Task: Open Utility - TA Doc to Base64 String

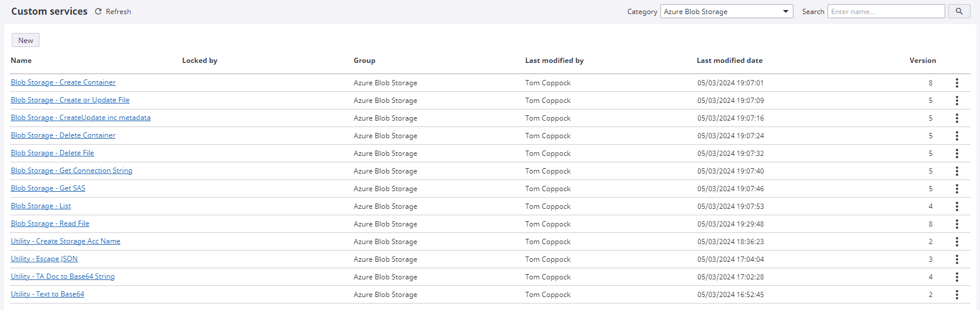Action: [62, 276]
